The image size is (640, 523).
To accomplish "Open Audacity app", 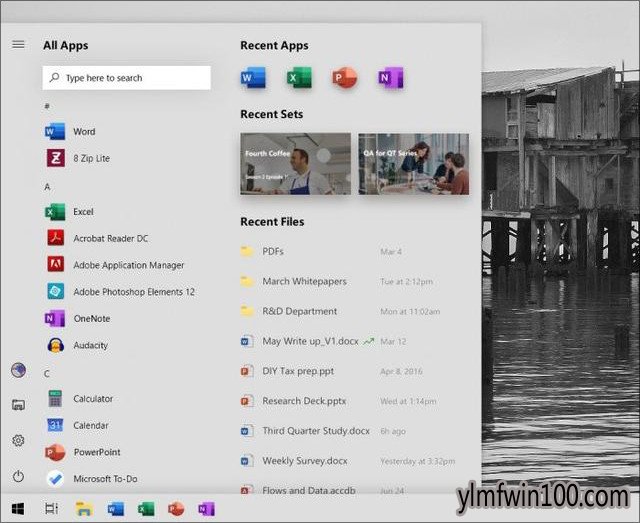I will [77, 345].
